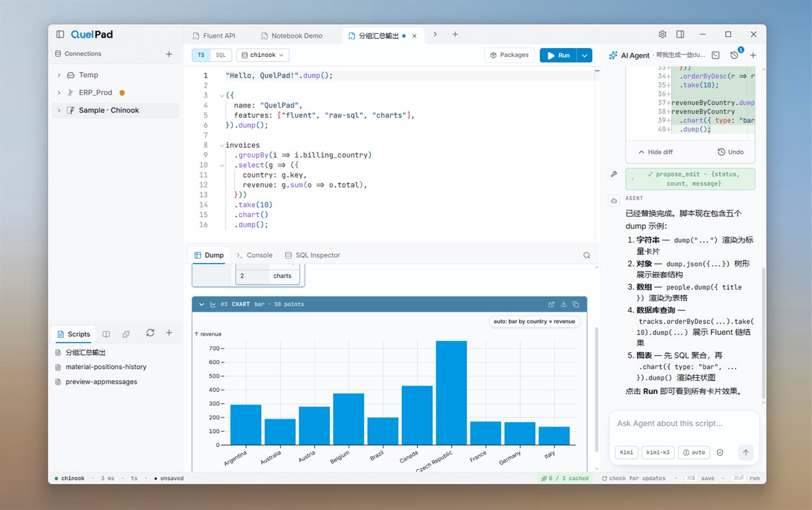
Task: Open the Console output tab
Action: [x=255, y=255]
